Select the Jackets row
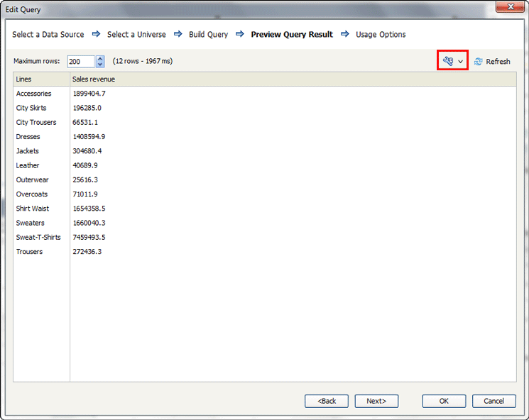Viewport: 529px width, 420px height. tap(264, 151)
